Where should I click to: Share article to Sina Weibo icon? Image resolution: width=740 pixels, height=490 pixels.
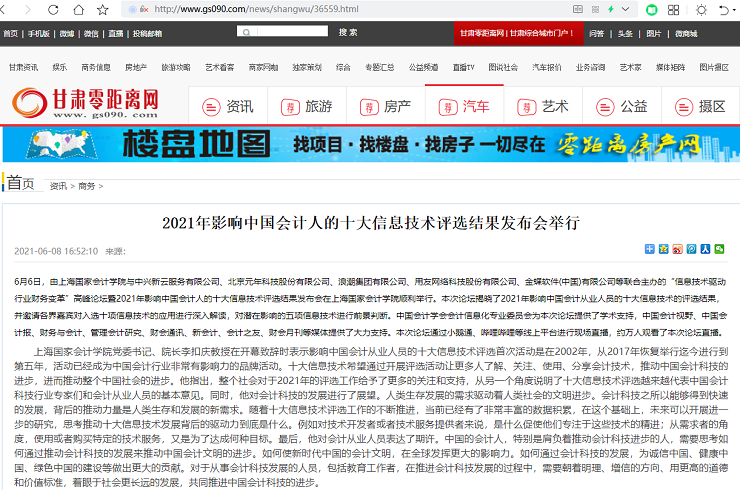677,247
